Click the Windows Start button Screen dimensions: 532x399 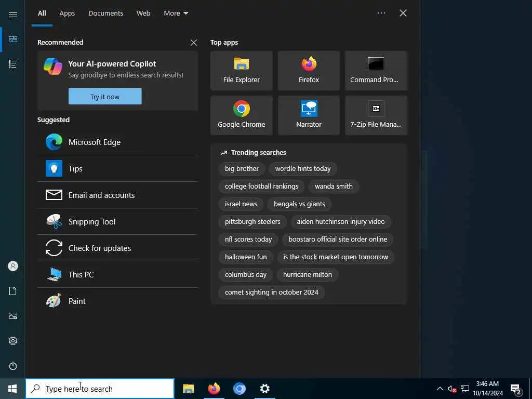tap(12, 389)
